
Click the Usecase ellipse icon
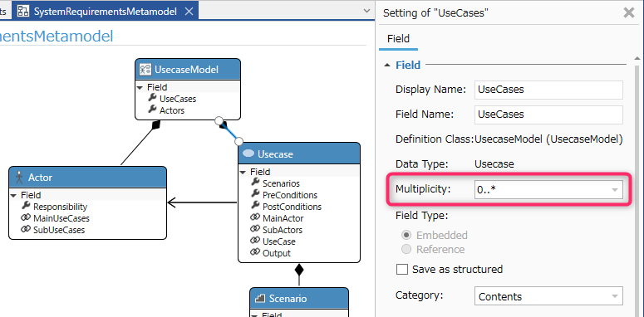tap(248, 154)
